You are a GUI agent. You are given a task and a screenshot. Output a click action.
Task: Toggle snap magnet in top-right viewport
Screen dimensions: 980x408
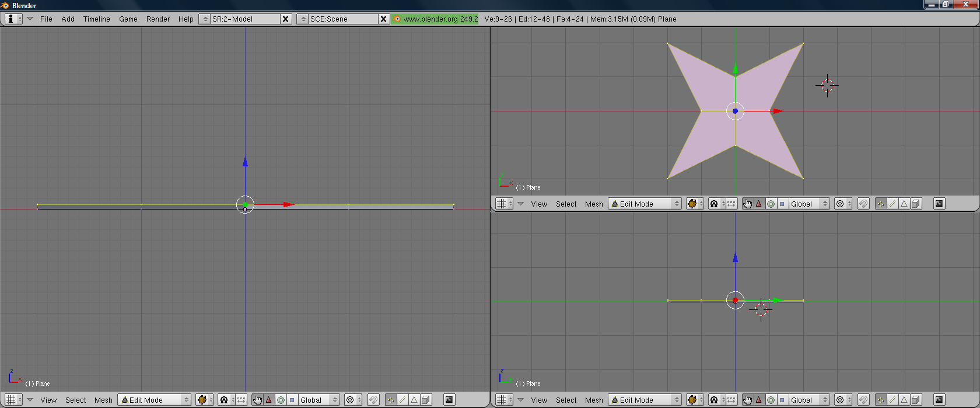tap(864, 204)
